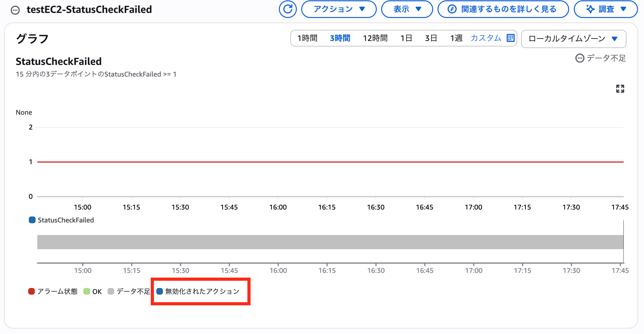The image size is (644, 334).
Task: Click the gray data-insufficient timeline bar
Action: [x=330, y=242]
